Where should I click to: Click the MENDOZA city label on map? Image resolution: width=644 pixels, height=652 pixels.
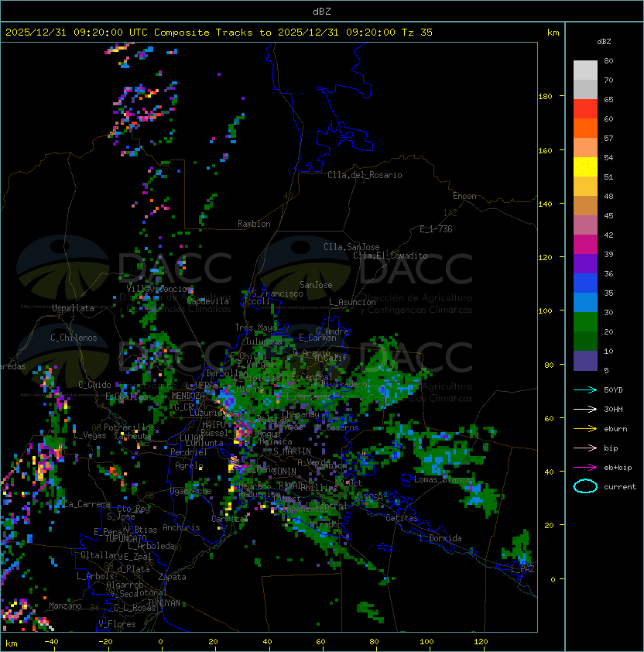[x=188, y=396]
